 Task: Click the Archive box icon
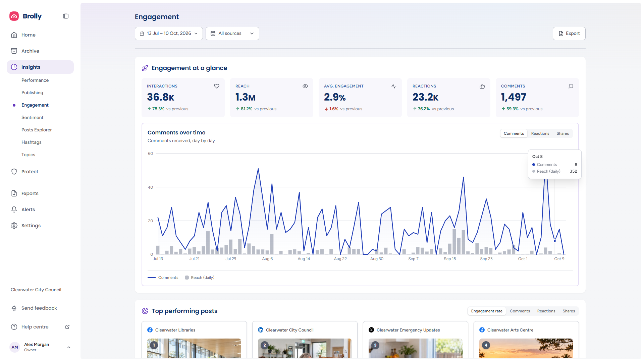coord(14,51)
